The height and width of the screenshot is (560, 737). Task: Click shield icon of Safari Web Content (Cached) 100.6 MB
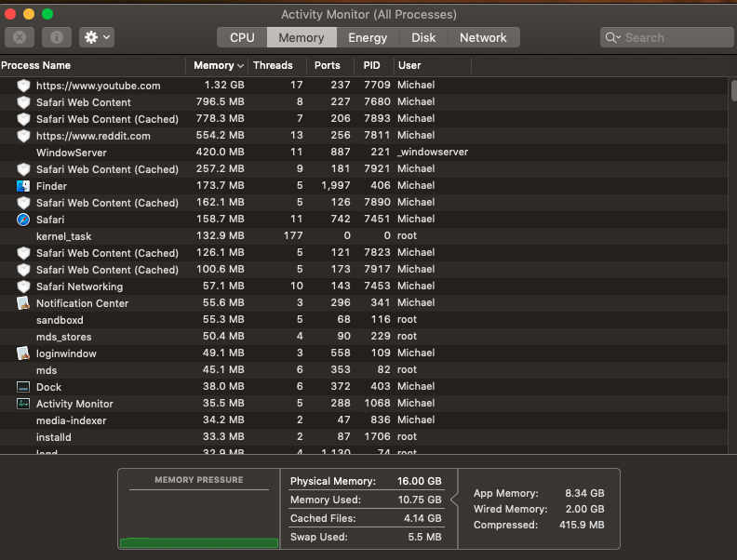point(23,270)
